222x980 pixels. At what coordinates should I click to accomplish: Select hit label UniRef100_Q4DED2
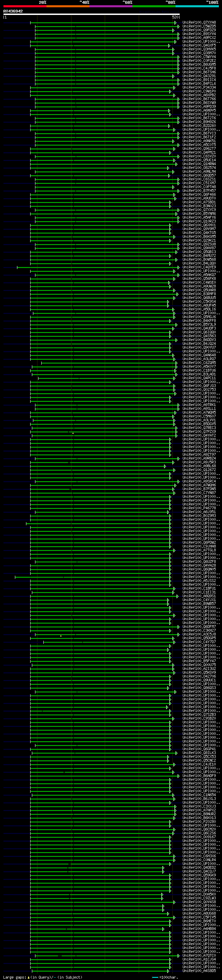[x=199, y=868]
